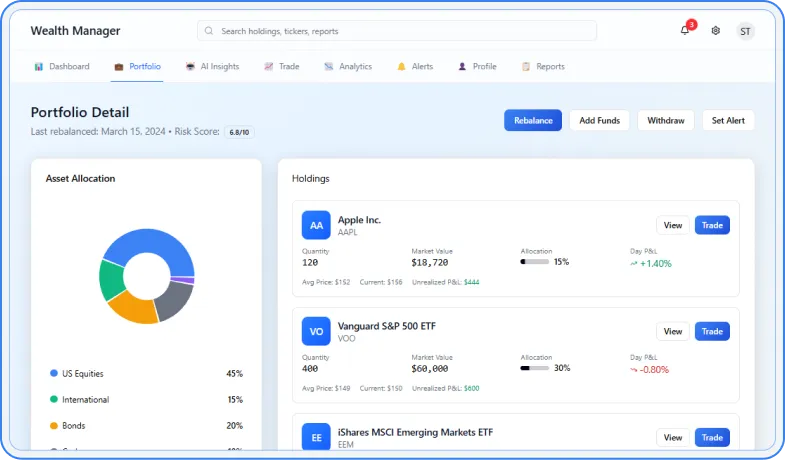Open the Analytics tab
The height and width of the screenshot is (460, 785).
[347, 67]
